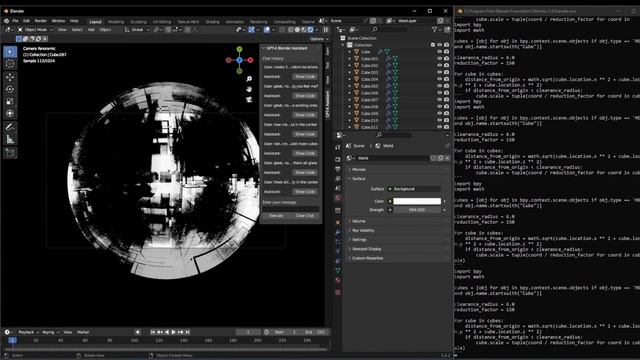Open the File menu
Image resolution: width=640 pixels, height=360 pixels.
[15, 21]
